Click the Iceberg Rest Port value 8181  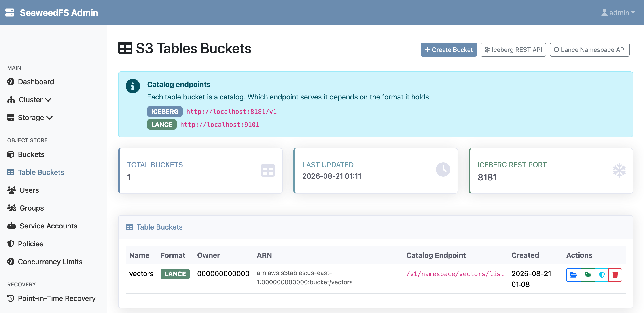(x=487, y=177)
